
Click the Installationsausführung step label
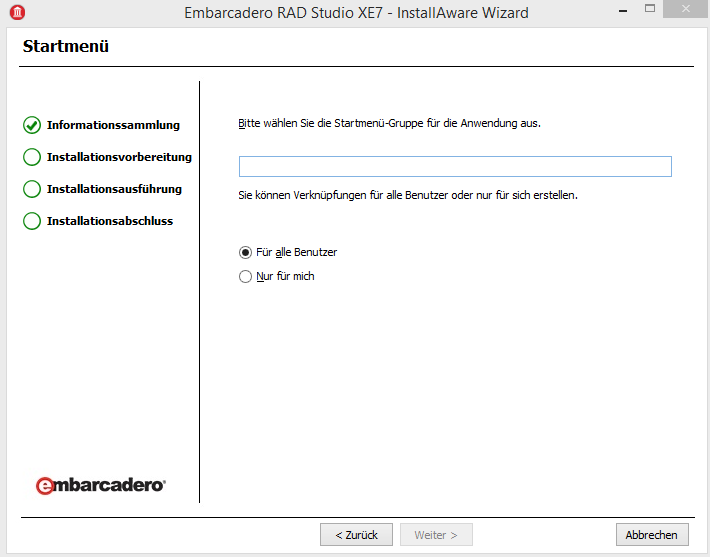click(114, 189)
